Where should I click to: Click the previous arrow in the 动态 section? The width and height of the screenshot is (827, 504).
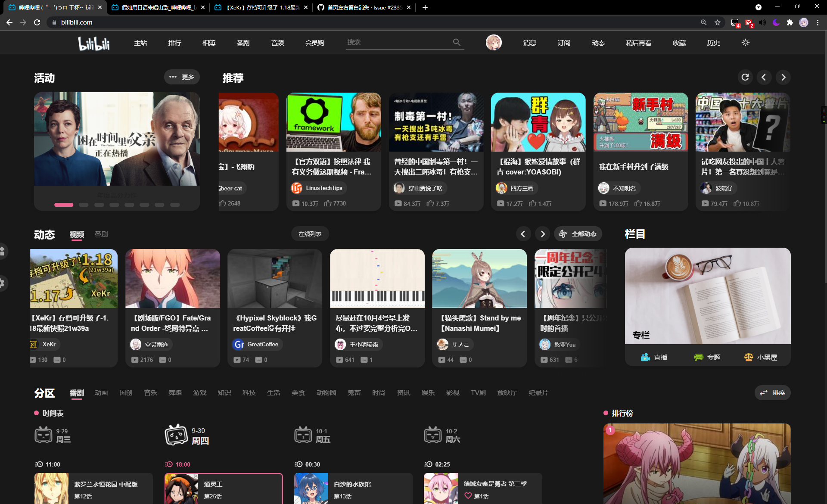click(x=523, y=233)
